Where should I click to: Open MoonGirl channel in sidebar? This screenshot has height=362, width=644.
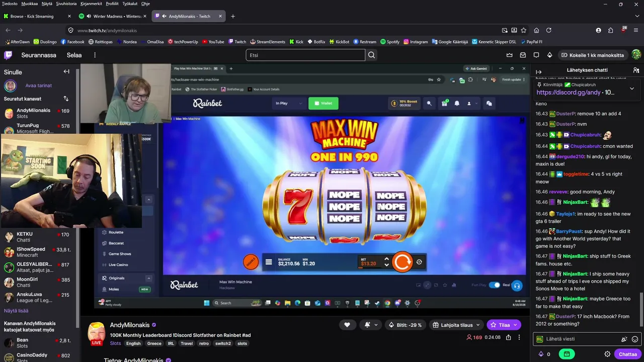(x=38, y=283)
